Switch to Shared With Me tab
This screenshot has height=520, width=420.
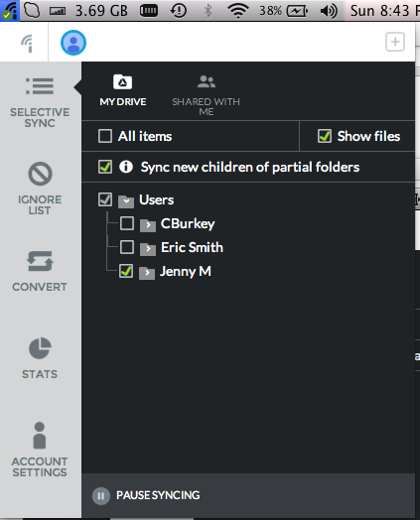[206, 95]
